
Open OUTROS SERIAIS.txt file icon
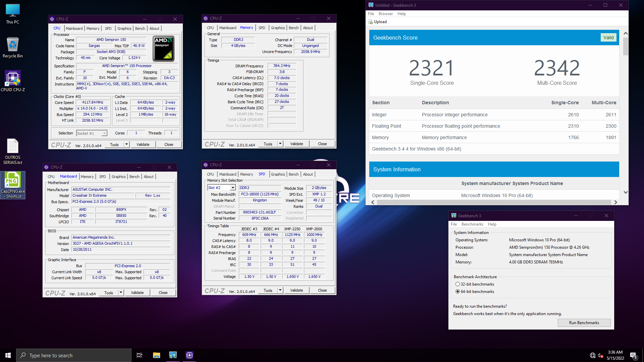pyautogui.click(x=13, y=152)
